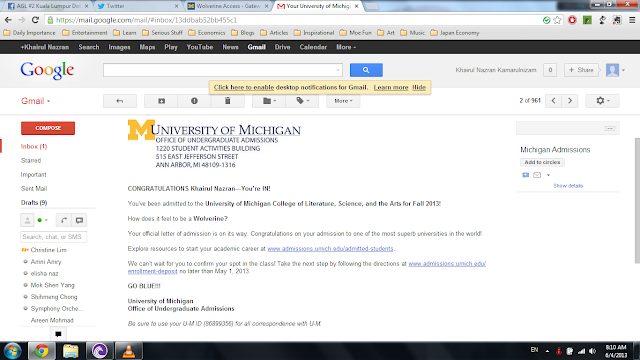The width and height of the screenshot is (640, 360).
Task: Open Calendar in the Google bar
Action: coord(313,47)
